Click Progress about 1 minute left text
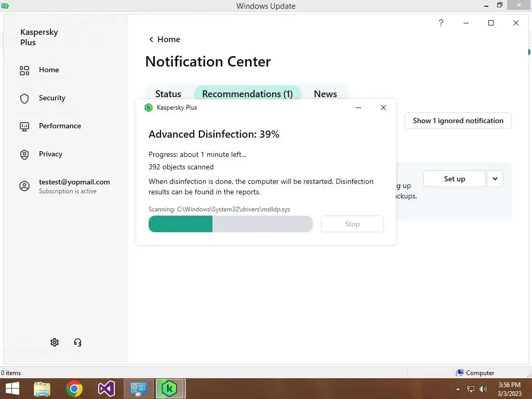532x399 pixels. (197, 155)
